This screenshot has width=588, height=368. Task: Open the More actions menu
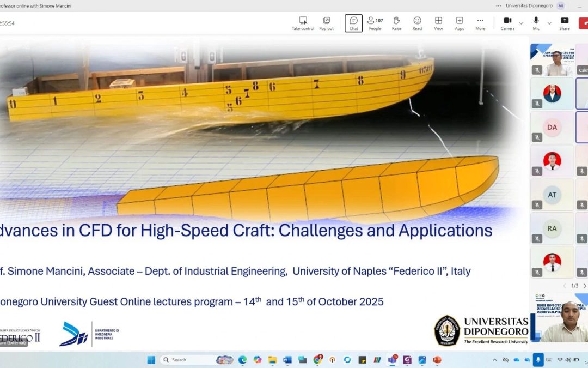coord(480,23)
